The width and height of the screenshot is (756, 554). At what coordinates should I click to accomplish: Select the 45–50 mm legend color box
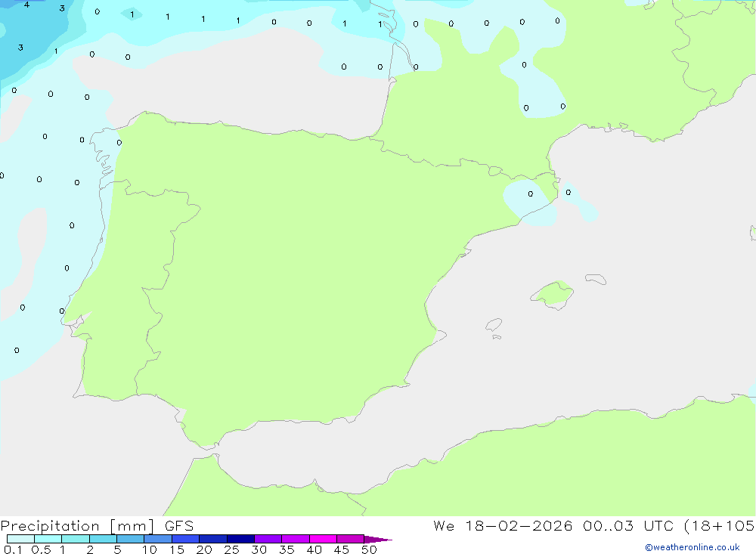point(351,539)
